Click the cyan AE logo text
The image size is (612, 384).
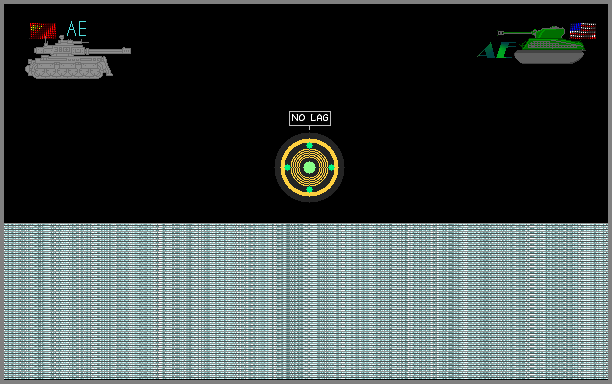(x=76, y=29)
